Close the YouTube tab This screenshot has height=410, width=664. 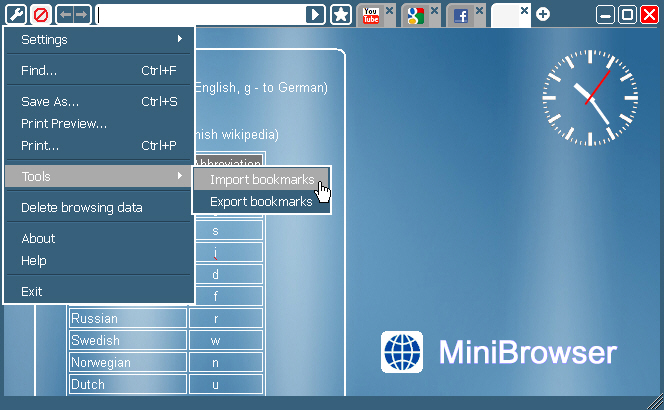(390, 10)
